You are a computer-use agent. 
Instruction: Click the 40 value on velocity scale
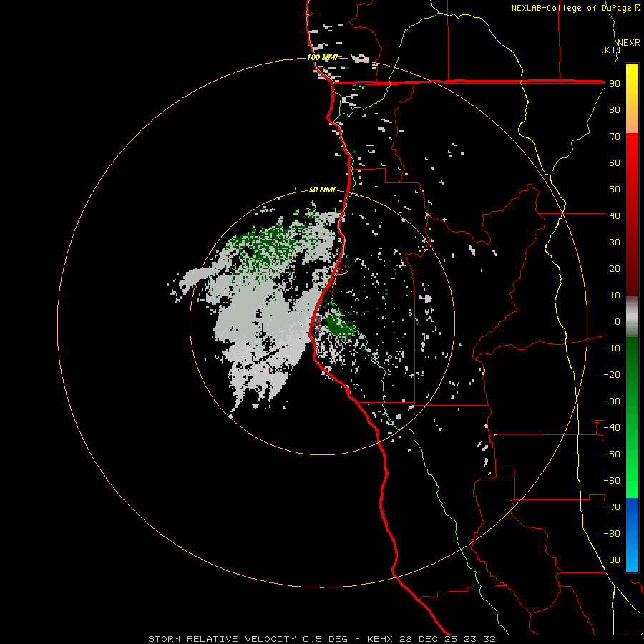(615, 215)
